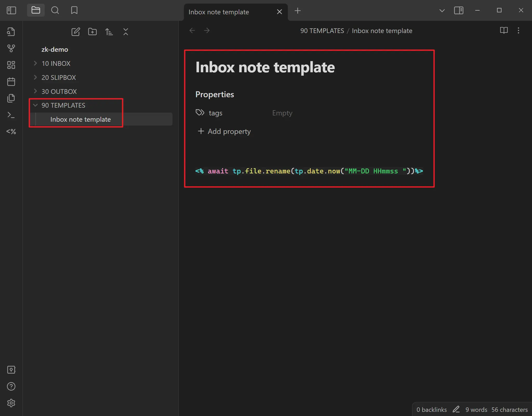Open the bookmarks pane
532x416 pixels.
click(74, 10)
